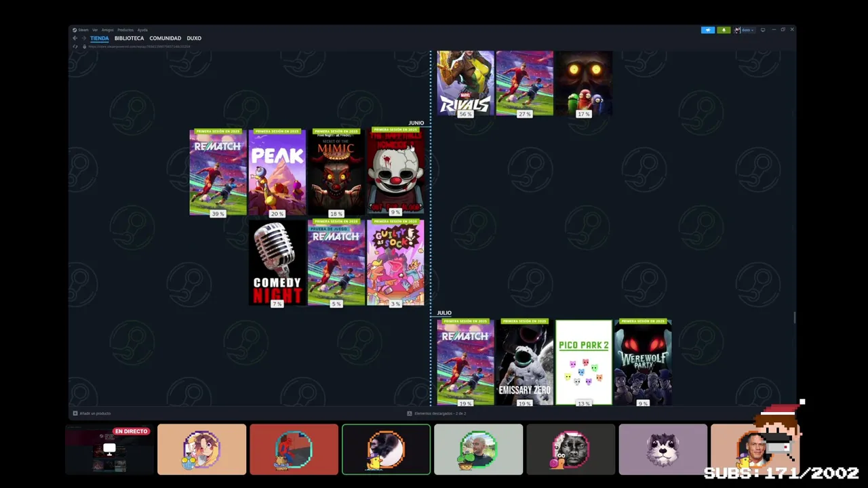Viewport: 868px width, 488px height.
Task: Click the 56 % label under Rivals
Action: click(465, 114)
